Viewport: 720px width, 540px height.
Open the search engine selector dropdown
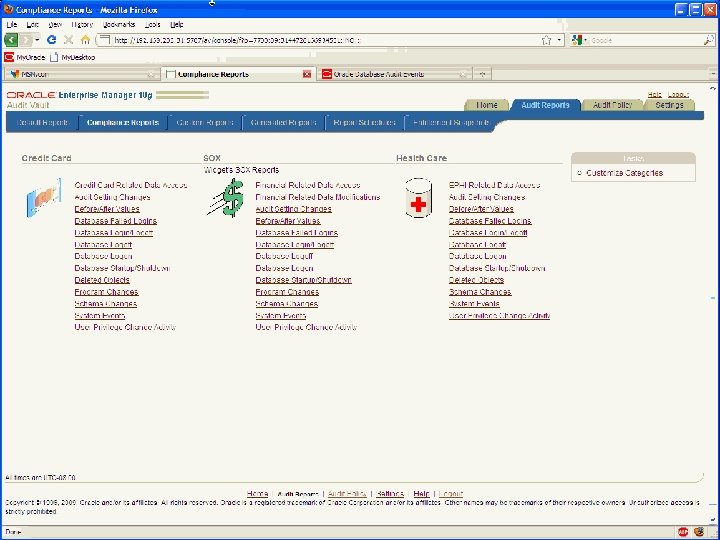pyautogui.click(x=585, y=40)
